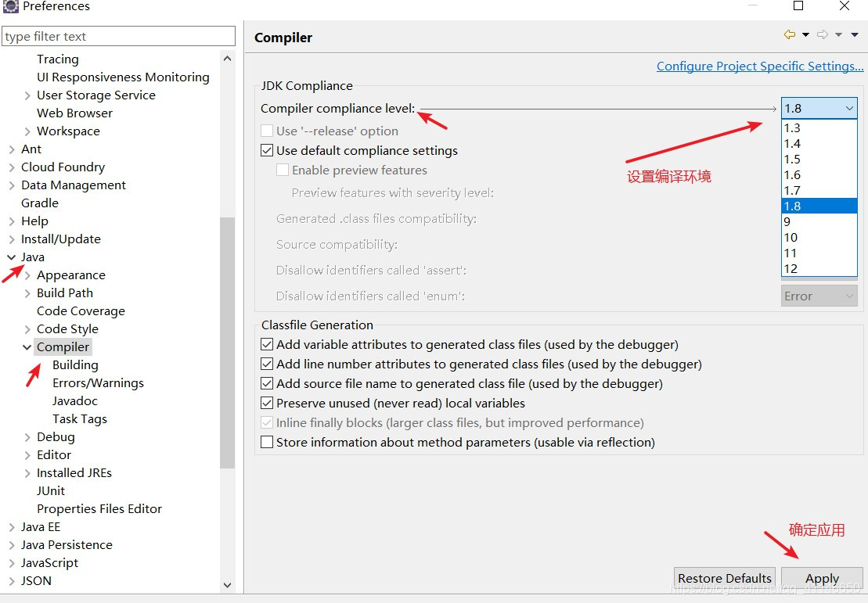Image resolution: width=868 pixels, height=603 pixels.
Task: Close the Preferences window
Action: pos(845,5)
